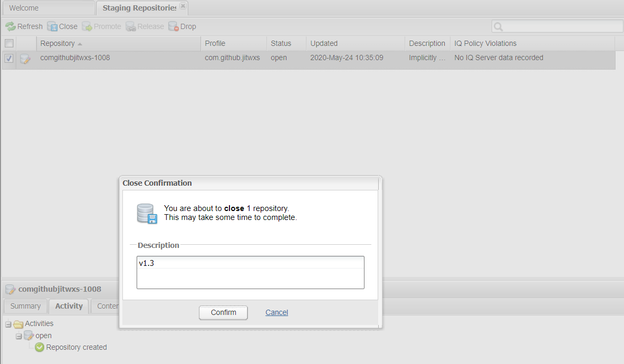This screenshot has width=624, height=364.
Task: Click the Description text area containing v1.3
Action: 251,273
